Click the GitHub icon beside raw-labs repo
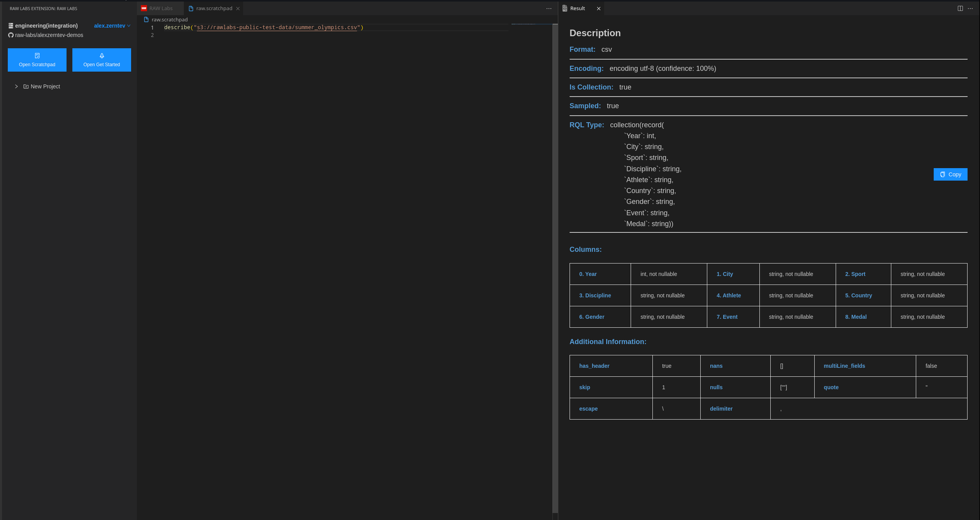Viewport: 980px width, 520px height. click(x=11, y=35)
